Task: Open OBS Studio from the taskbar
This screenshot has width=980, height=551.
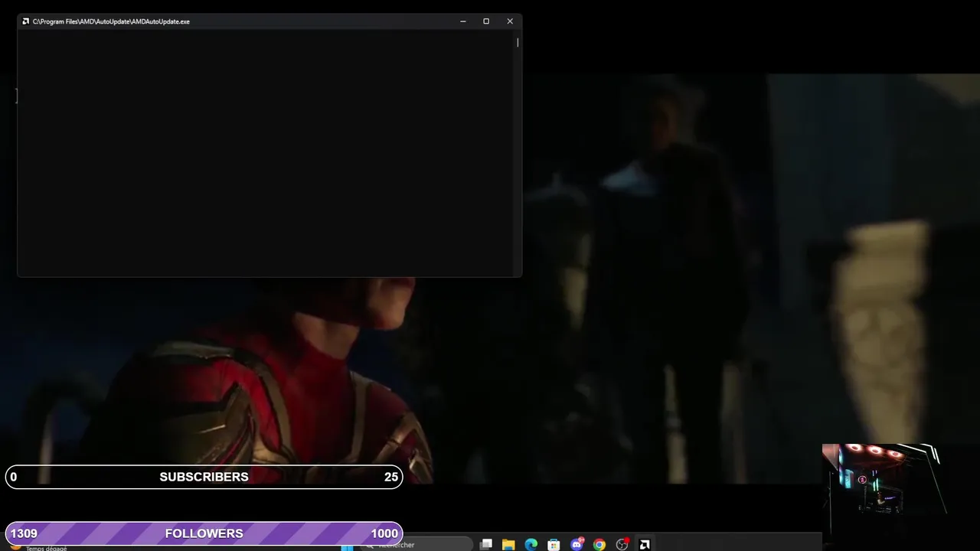Action: [x=622, y=545]
